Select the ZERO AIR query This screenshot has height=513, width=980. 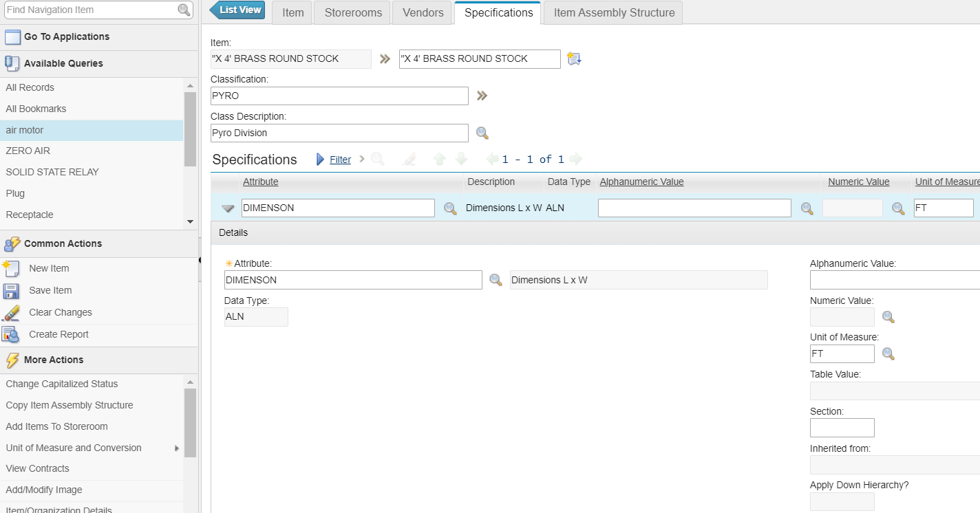(x=28, y=151)
